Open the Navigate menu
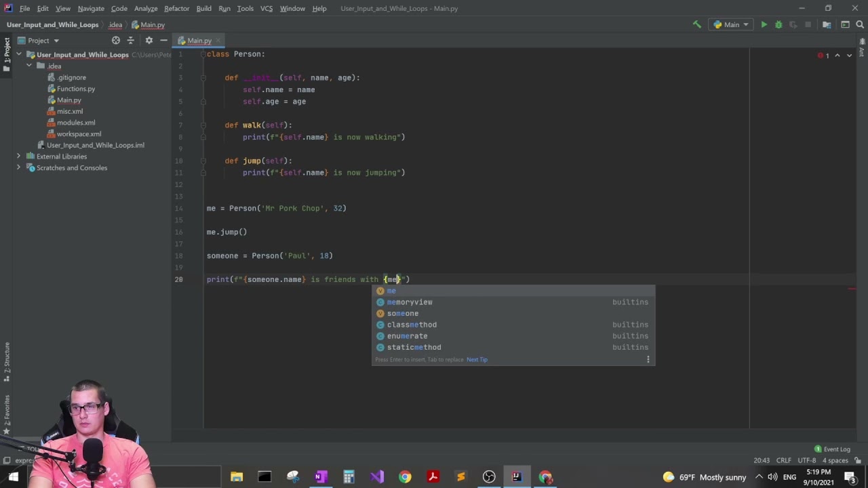The height and width of the screenshot is (488, 868). click(x=91, y=8)
